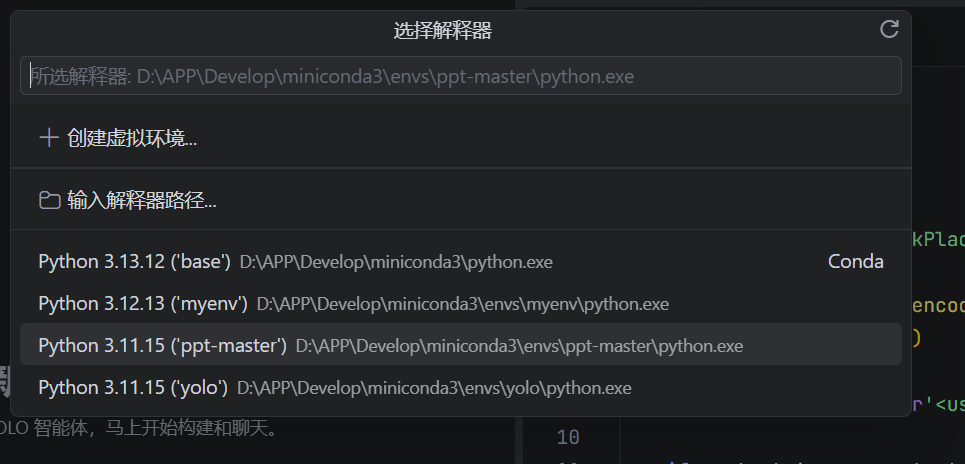Click the 选择解释器 dialog title
Viewport: 965px width, 464px height.
(442, 31)
